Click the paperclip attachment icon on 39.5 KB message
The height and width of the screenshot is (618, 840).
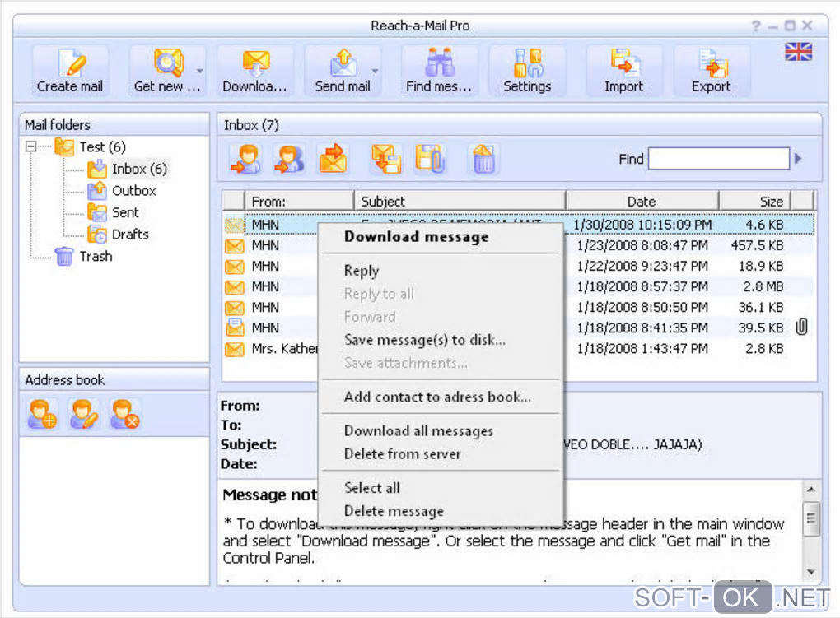801,327
